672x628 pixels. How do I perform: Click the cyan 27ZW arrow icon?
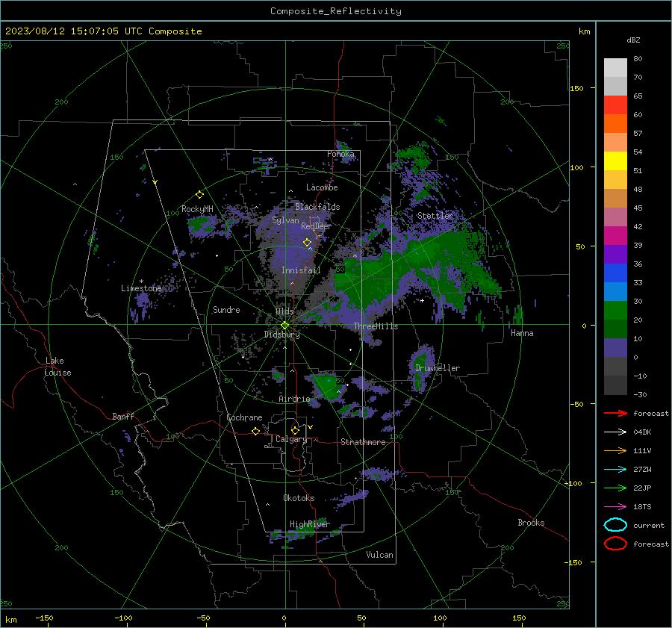tap(615, 470)
